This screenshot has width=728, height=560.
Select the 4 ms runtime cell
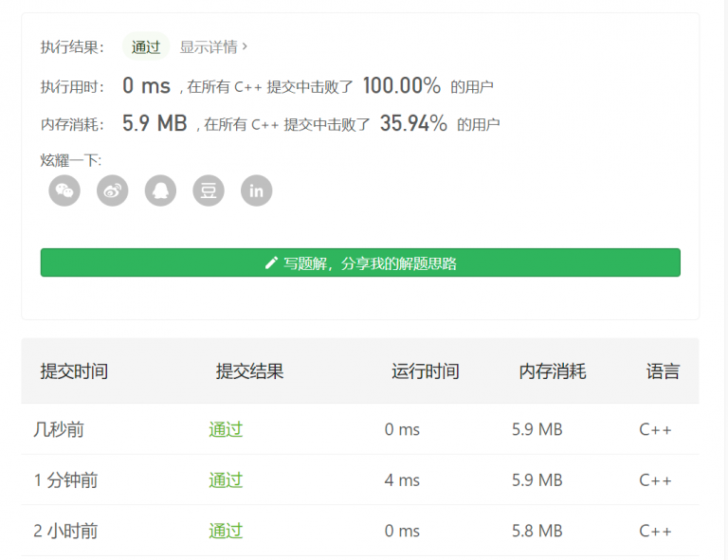[x=402, y=480]
